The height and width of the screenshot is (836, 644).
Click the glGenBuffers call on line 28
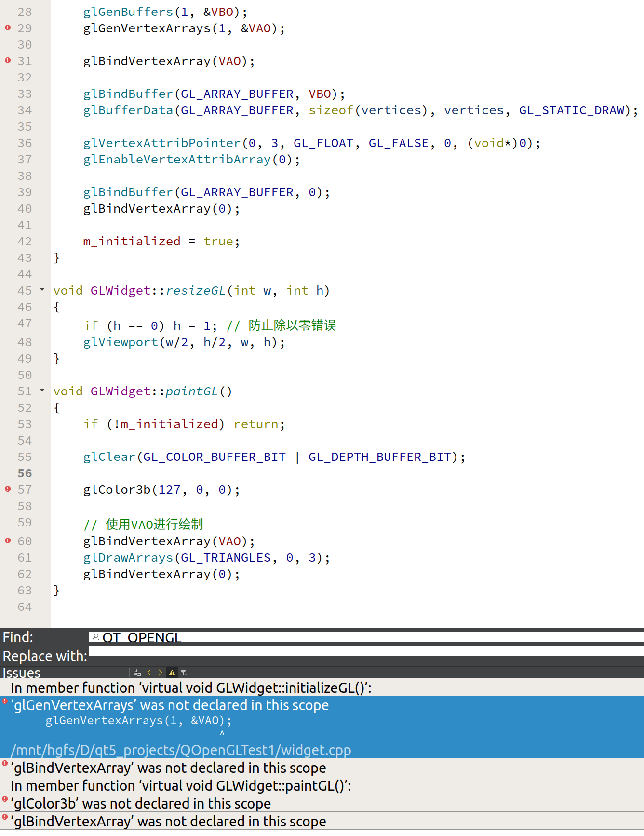(x=128, y=12)
